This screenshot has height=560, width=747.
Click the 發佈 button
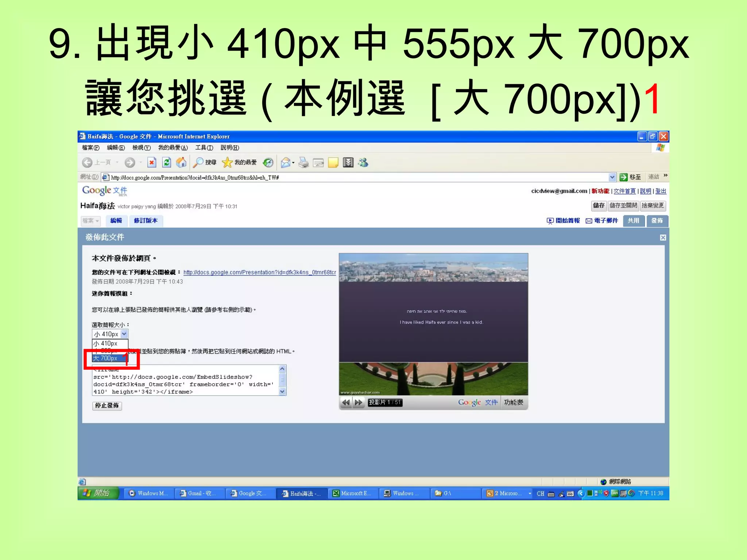657,221
